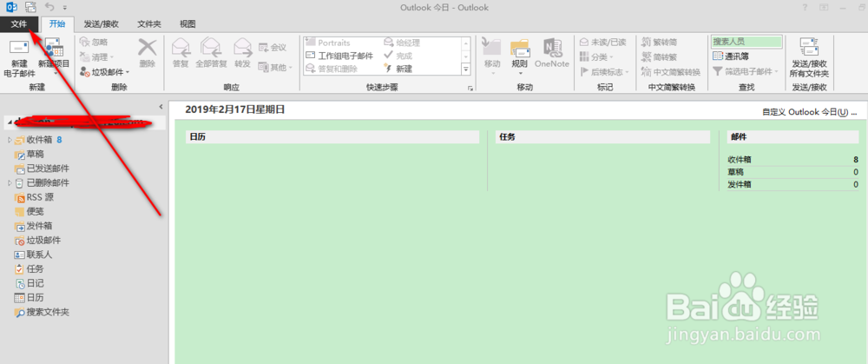
Task: Open the 新建项目 dropdown
Action: (54, 57)
